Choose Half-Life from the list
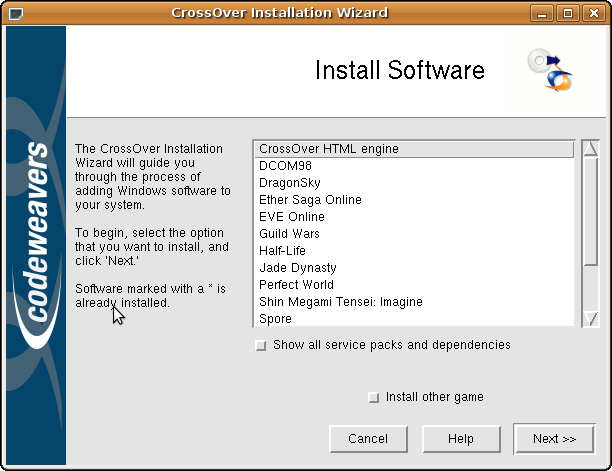The width and height of the screenshot is (612, 471). pyautogui.click(x=284, y=251)
